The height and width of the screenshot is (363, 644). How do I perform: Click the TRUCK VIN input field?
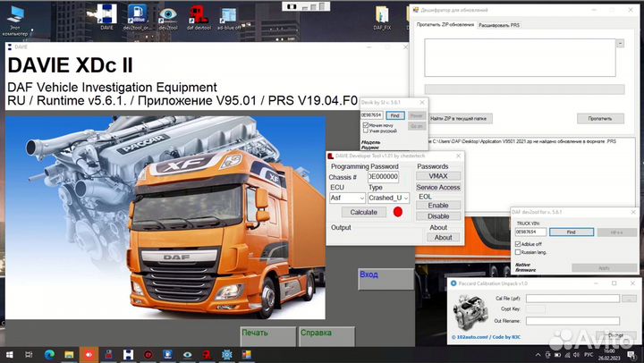[x=530, y=232]
